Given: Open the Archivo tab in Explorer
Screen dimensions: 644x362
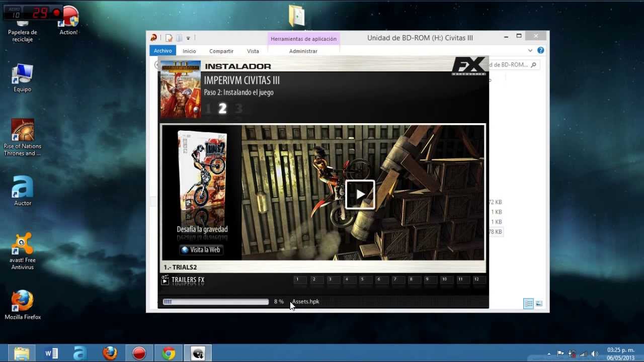Looking at the screenshot, I should pos(163,51).
